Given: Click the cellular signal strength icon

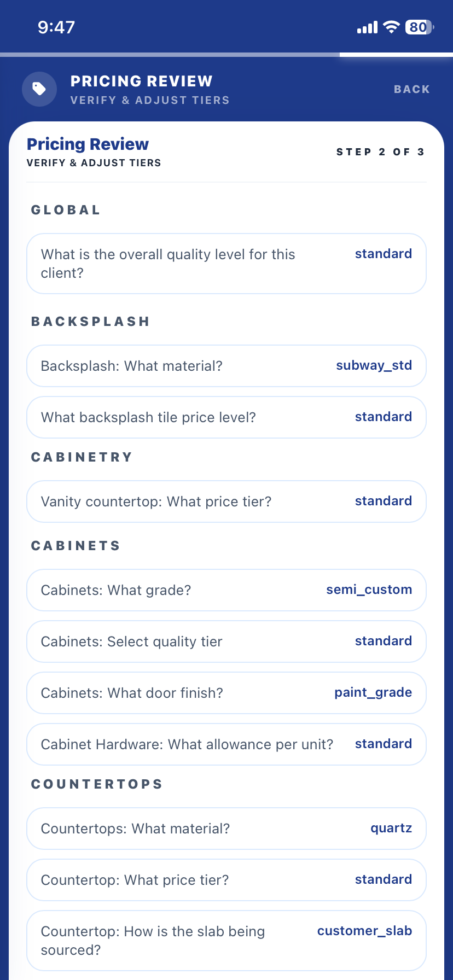Looking at the screenshot, I should pyautogui.click(x=366, y=27).
